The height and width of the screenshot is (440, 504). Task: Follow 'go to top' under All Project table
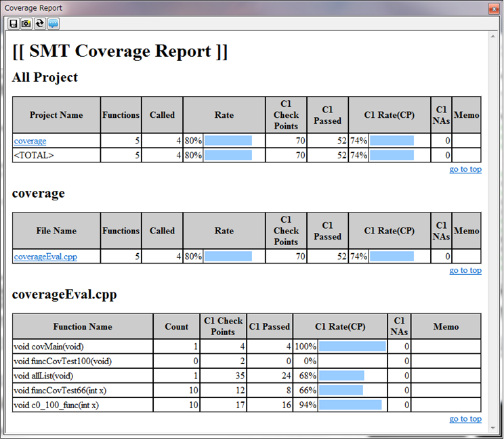465,169
